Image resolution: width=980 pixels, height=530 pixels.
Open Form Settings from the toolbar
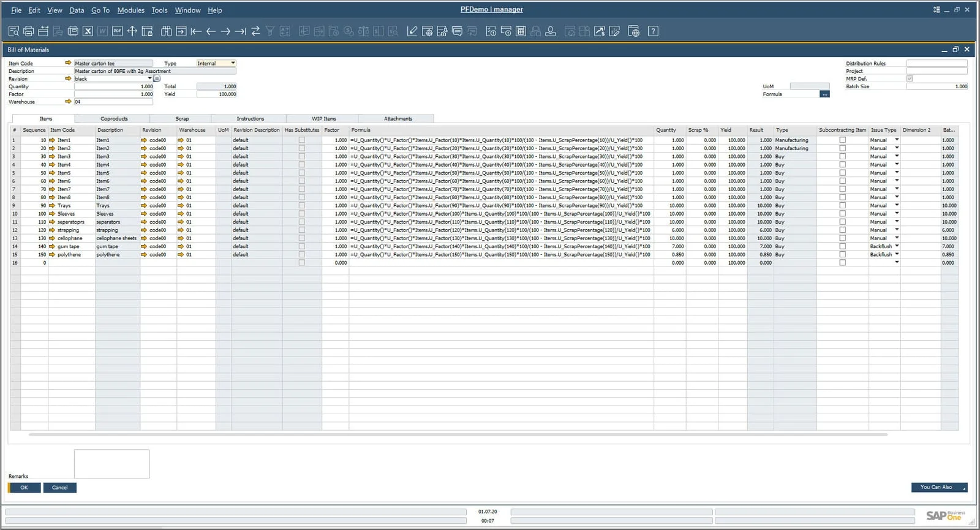(x=428, y=31)
